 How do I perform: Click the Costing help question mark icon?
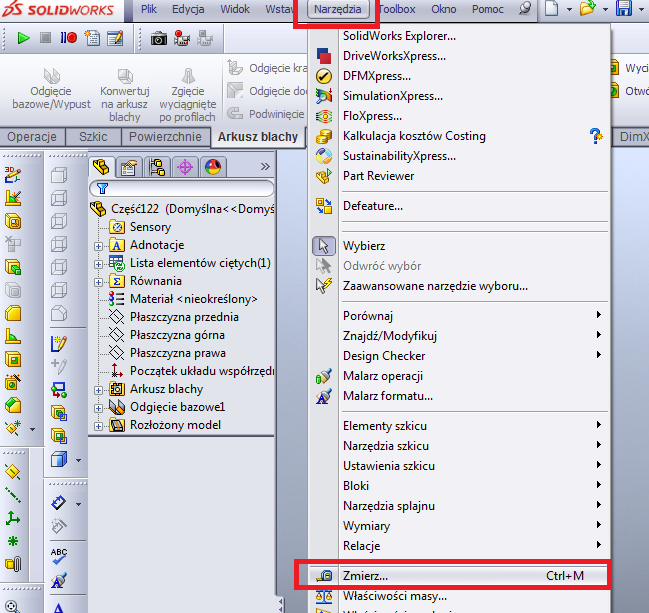[596, 136]
